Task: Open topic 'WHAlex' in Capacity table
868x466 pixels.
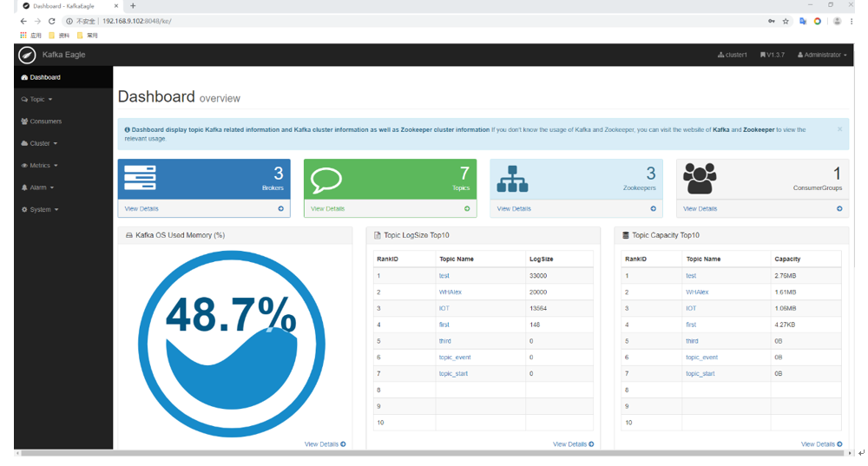Action: tap(697, 292)
